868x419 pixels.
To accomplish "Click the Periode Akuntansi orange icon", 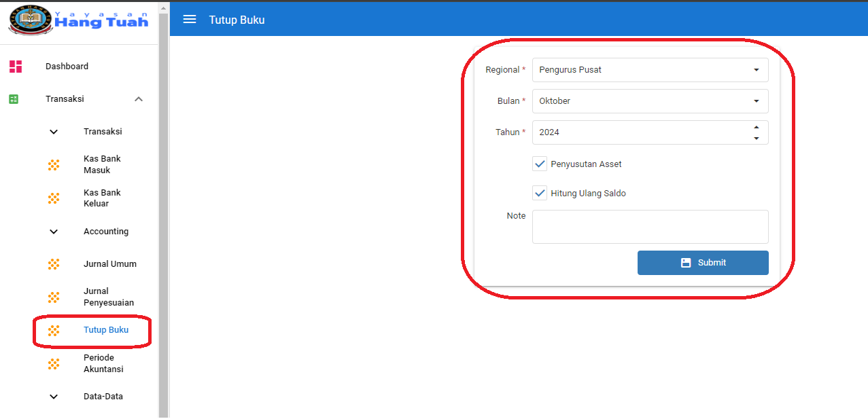I will pos(54,364).
